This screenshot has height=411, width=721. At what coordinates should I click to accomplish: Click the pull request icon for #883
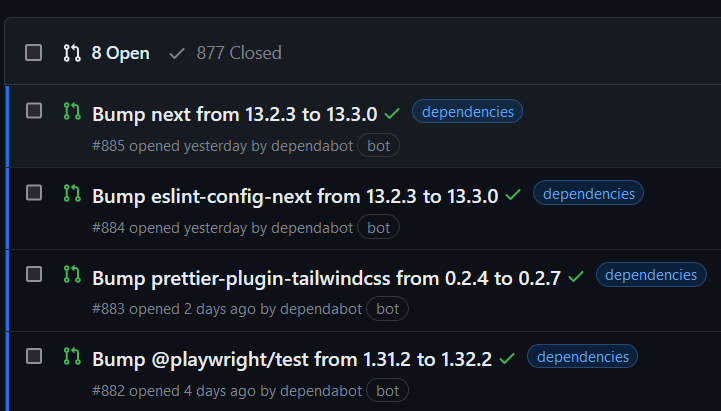71,274
